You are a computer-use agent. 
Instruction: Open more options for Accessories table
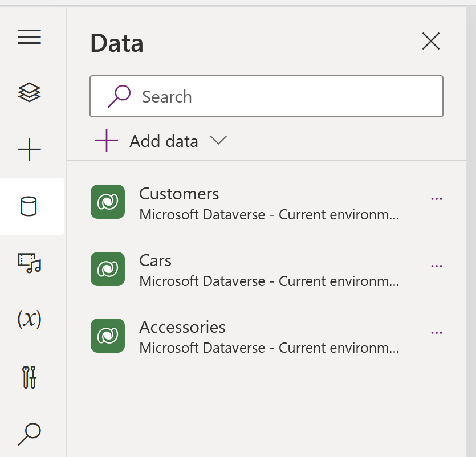click(x=437, y=333)
